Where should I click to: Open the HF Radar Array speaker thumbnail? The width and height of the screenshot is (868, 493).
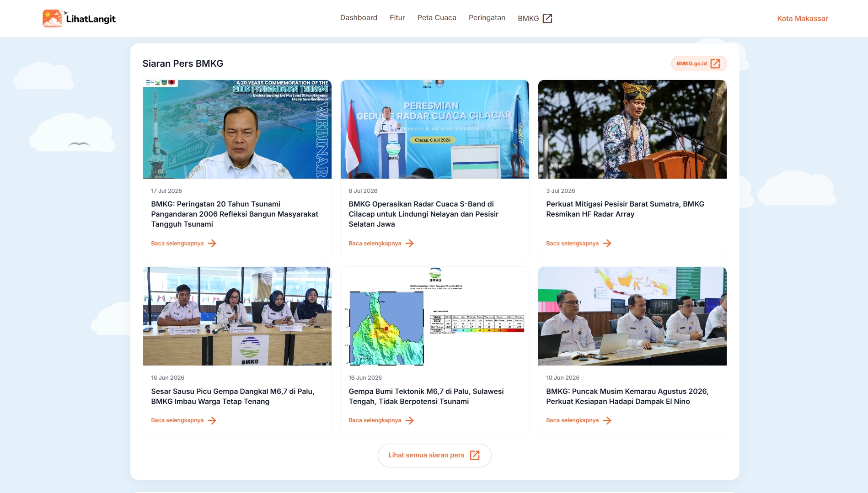tap(632, 129)
